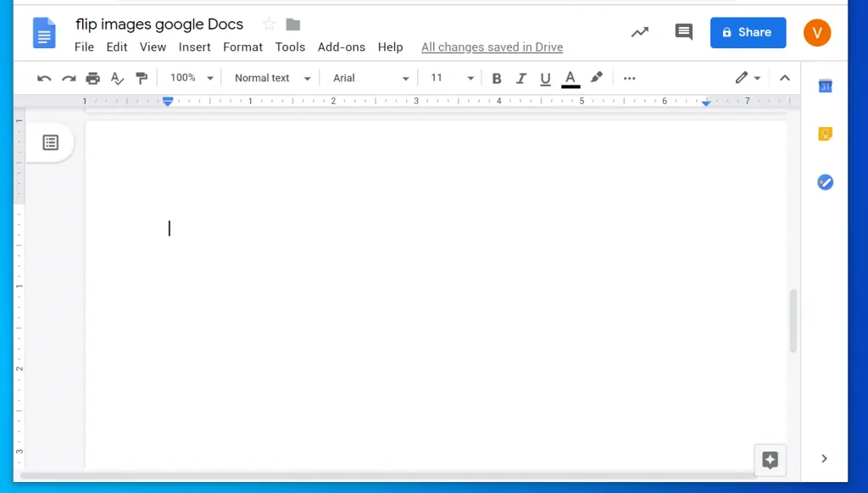The image size is (868, 493).
Task: Click the Share button
Action: 748,33
